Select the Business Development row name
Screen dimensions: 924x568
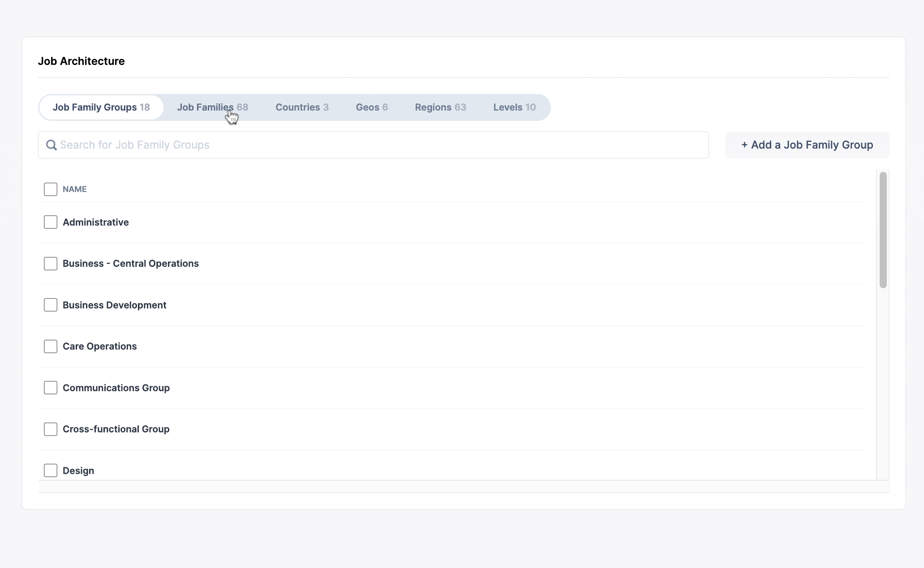coord(115,305)
